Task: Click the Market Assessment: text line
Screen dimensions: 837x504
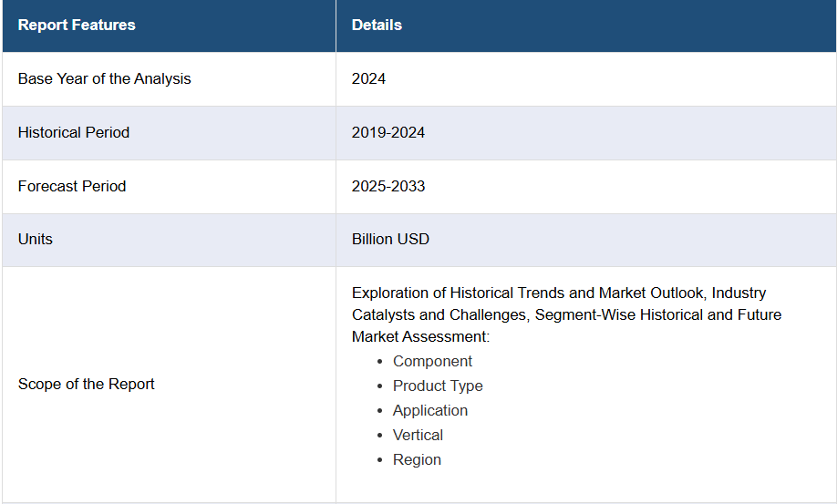Action: tap(420, 336)
